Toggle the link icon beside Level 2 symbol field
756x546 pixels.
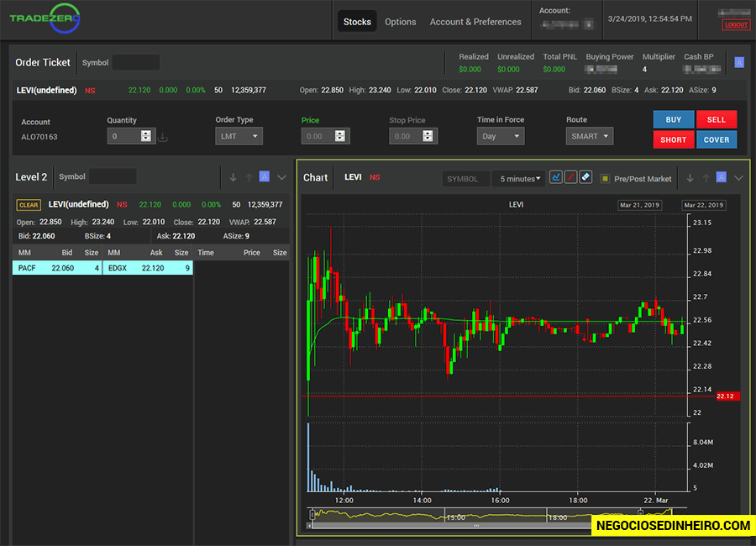[264, 176]
